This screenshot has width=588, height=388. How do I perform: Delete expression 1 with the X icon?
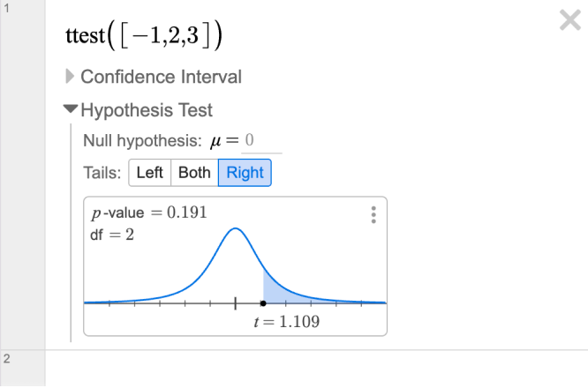pyautogui.click(x=570, y=20)
